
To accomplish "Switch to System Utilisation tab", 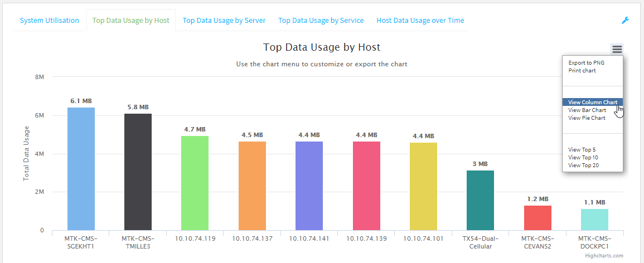I will [x=50, y=21].
